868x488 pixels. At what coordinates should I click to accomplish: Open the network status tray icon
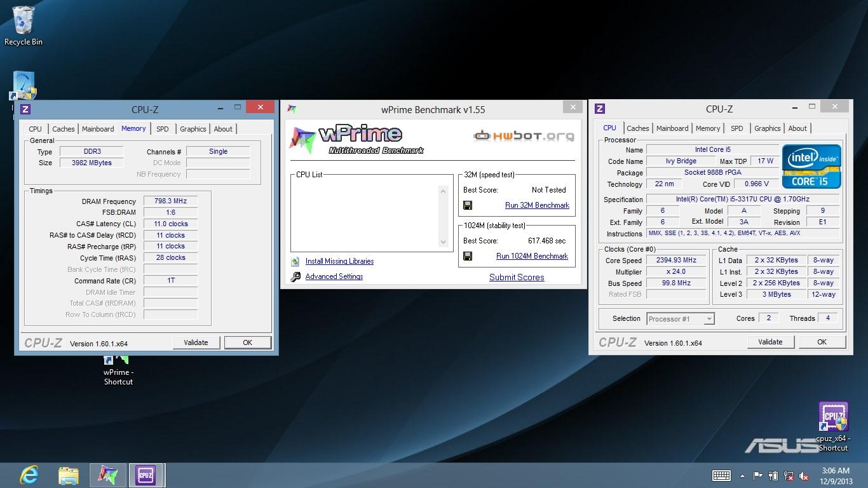coord(789,475)
